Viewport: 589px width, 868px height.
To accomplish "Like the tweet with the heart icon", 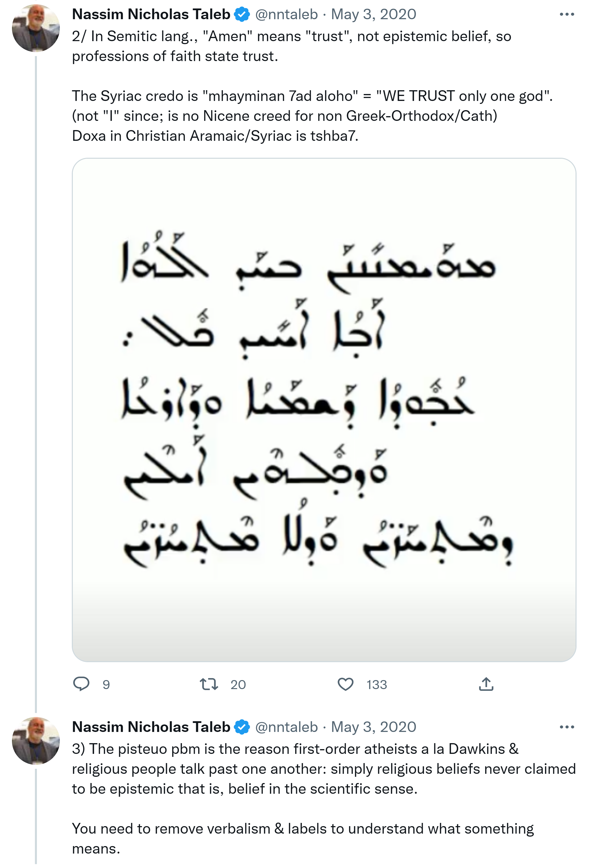I will point(345,684).
